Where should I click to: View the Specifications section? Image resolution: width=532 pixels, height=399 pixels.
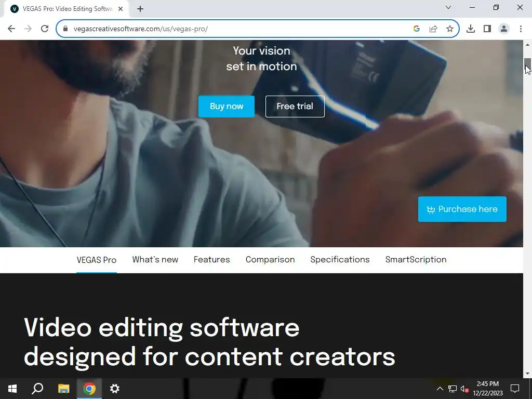[340, 260]
